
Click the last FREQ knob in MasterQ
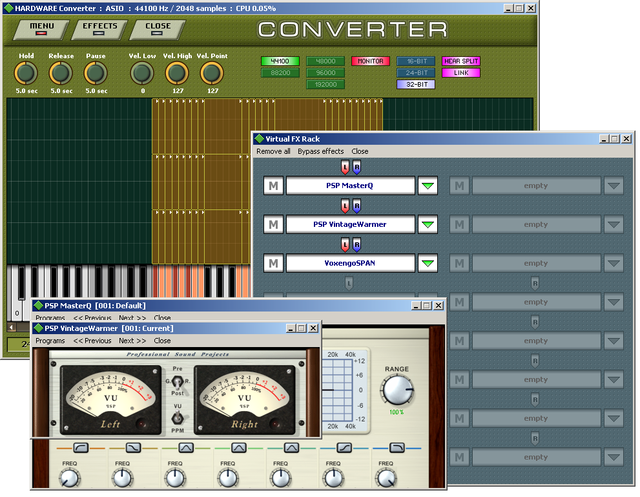pos(386,478)
